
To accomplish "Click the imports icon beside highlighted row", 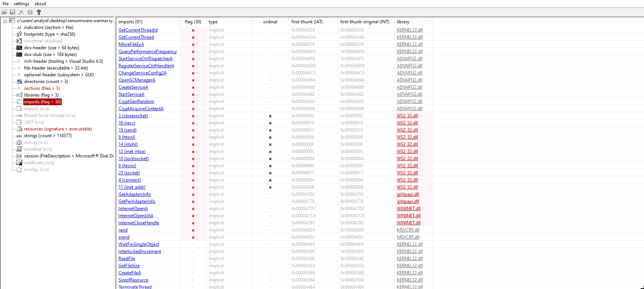I will (x=19, y=102).
